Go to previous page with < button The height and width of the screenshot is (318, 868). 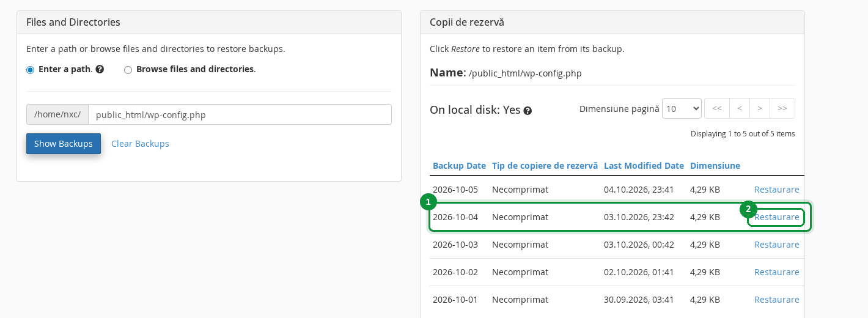pos(740,108)
